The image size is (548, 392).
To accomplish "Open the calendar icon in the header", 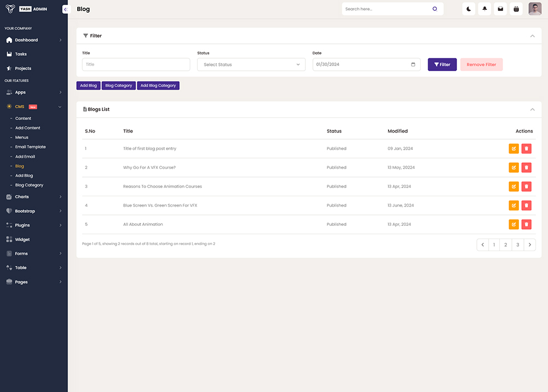I will pos(516,9).
